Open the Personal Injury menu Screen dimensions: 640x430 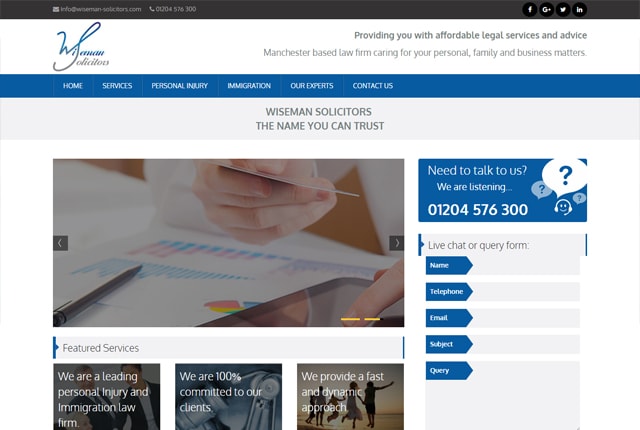point(180,86)
